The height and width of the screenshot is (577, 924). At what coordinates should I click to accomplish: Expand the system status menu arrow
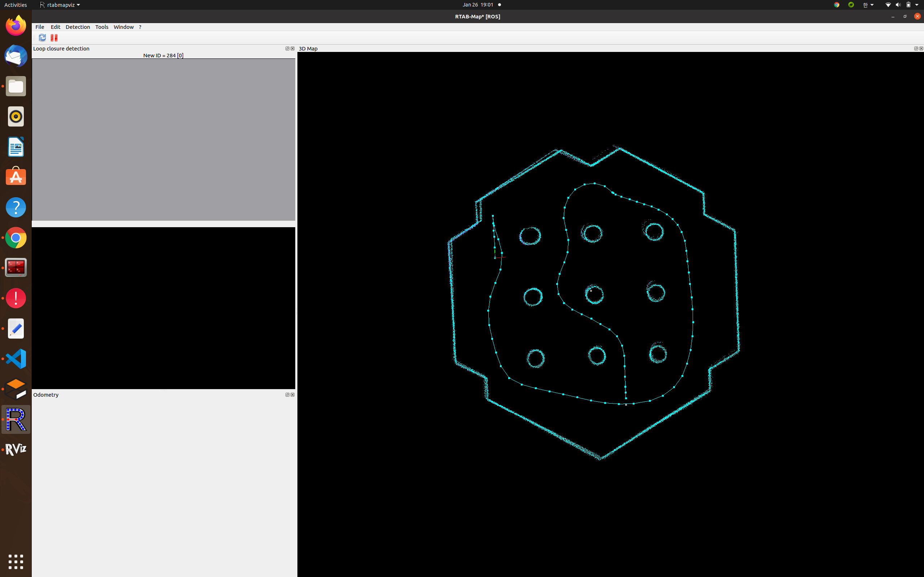coord(917,5)
